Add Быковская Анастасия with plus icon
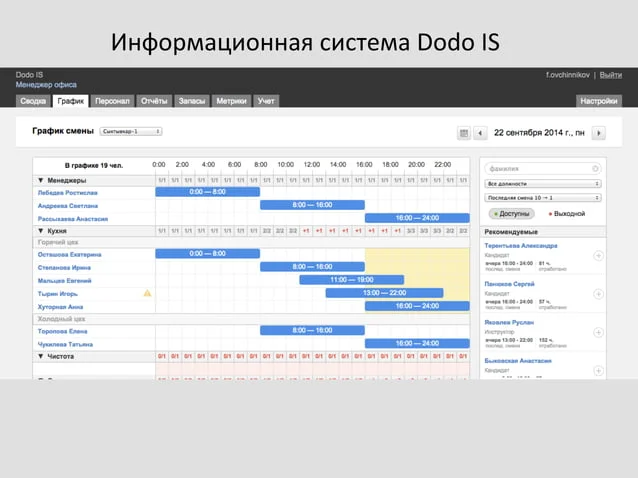Image resolution: width=638 pixels, height=478 pixels. (x=598, y=371)
